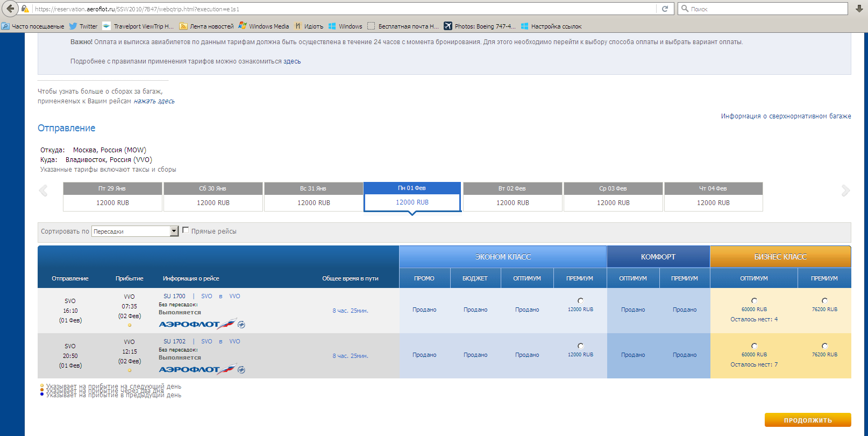Click ЭКОНОМ КЛАСС header
Viewport: 868px width, 436px height.
pyautogui.click(x=503, y=257)
